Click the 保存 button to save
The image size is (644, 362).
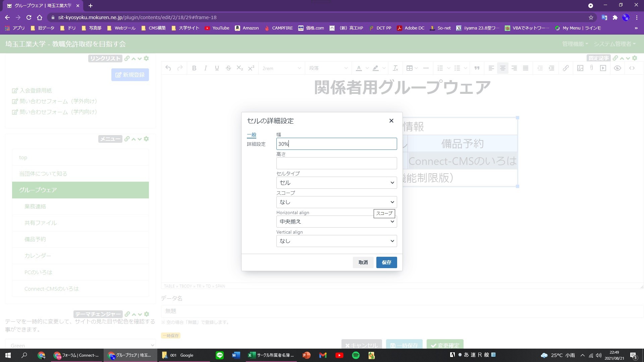pos(386,262)
